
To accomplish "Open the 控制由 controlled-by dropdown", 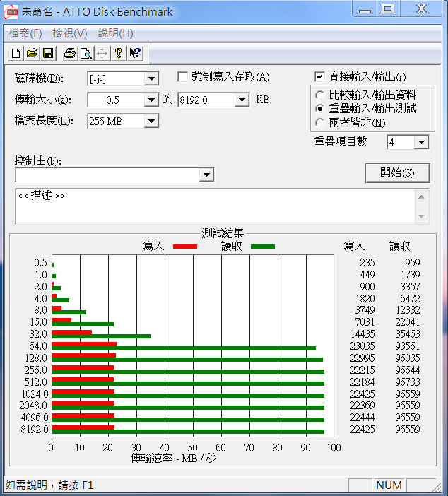I will 206,175.
